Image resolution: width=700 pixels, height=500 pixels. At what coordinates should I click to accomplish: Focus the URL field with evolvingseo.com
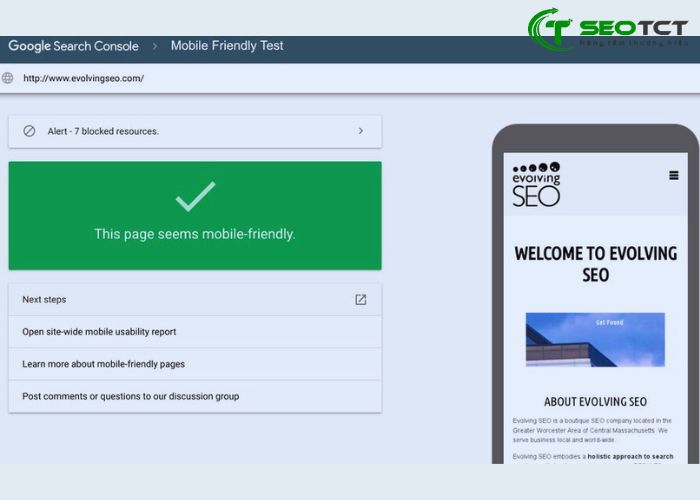tap(350, 78)
